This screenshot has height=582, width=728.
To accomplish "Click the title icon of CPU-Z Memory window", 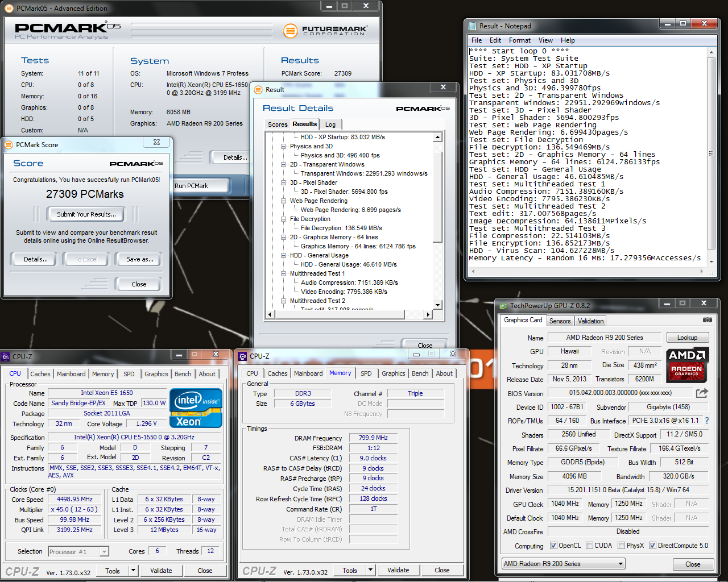I will [242, 356].
